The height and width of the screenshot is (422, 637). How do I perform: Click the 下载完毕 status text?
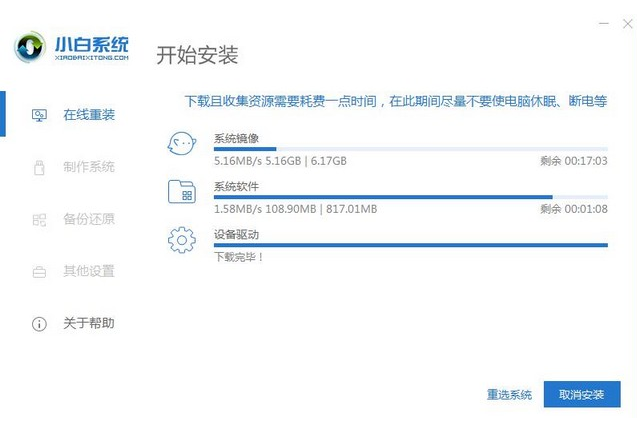pyautogui.click(x=239, y=257)
